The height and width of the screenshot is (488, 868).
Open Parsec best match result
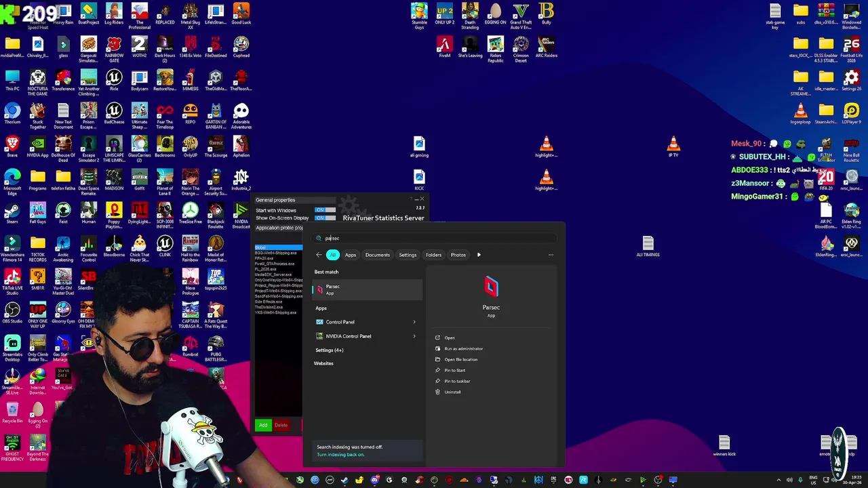click(x=367, y=289)
